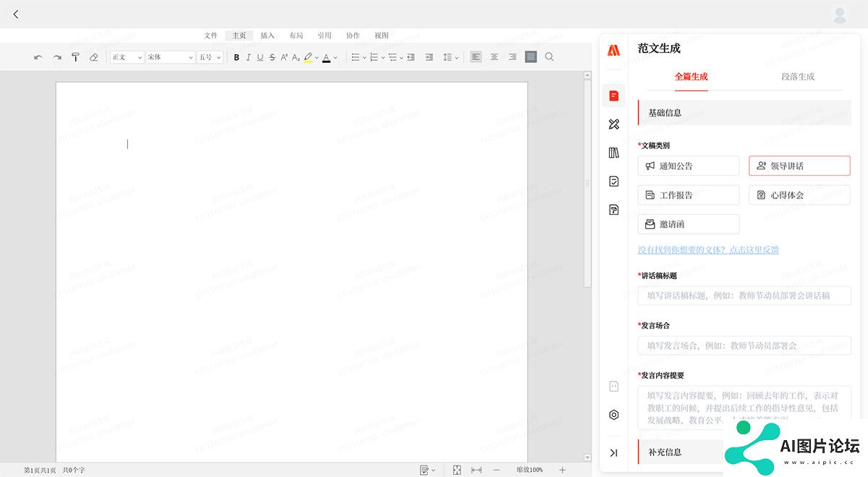Click the increase indent icon
Viewport: 868px width, 477px height.
pos(429,57)
